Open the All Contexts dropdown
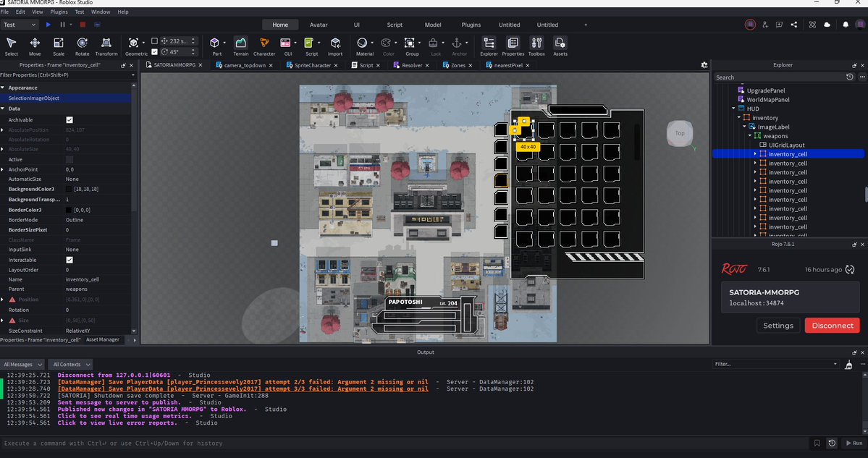This screenshot has width=868, height=458. [x=70, y=365]
